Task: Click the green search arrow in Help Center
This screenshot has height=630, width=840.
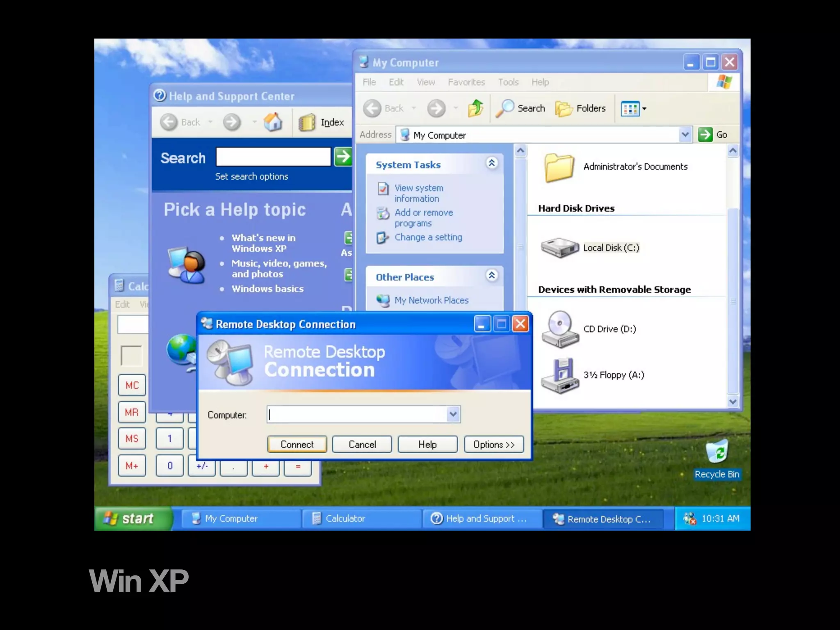Action: coord(343,157)
